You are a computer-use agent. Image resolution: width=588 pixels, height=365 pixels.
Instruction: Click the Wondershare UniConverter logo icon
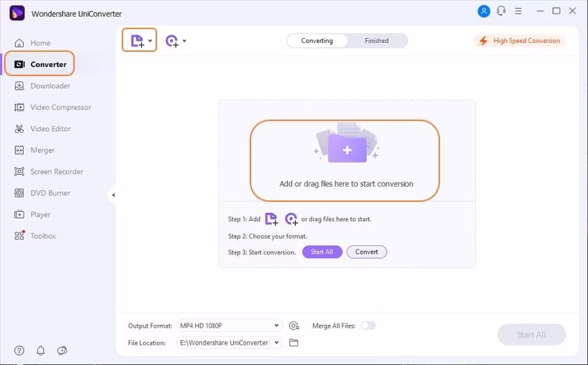pos(17,14)
